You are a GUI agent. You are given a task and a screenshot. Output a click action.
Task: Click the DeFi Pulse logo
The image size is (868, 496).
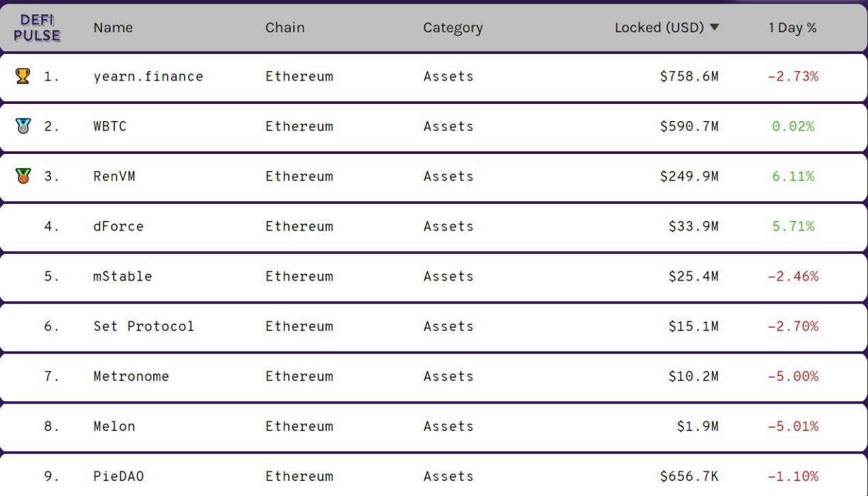pos(37,28)
